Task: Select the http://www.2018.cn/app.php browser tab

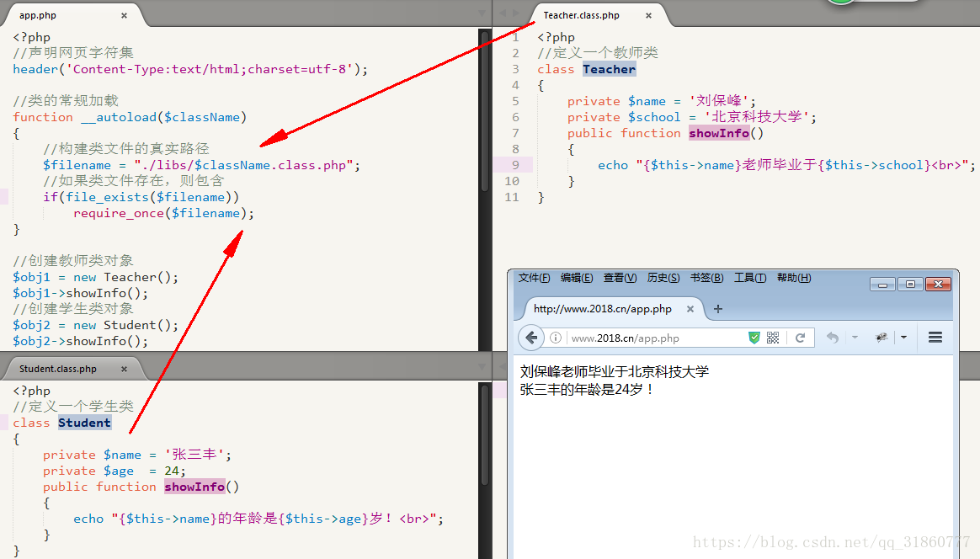Action: click(x=603, y=309)
